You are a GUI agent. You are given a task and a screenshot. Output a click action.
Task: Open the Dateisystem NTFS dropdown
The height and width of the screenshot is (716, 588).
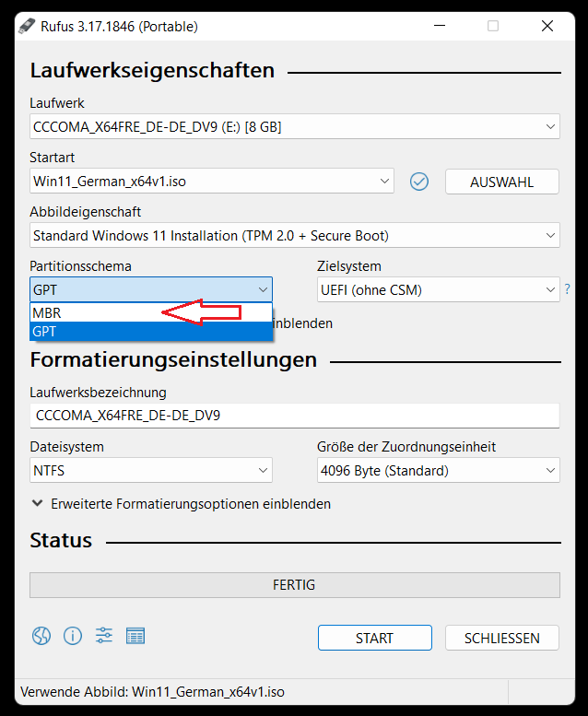(x=151, y=470)
